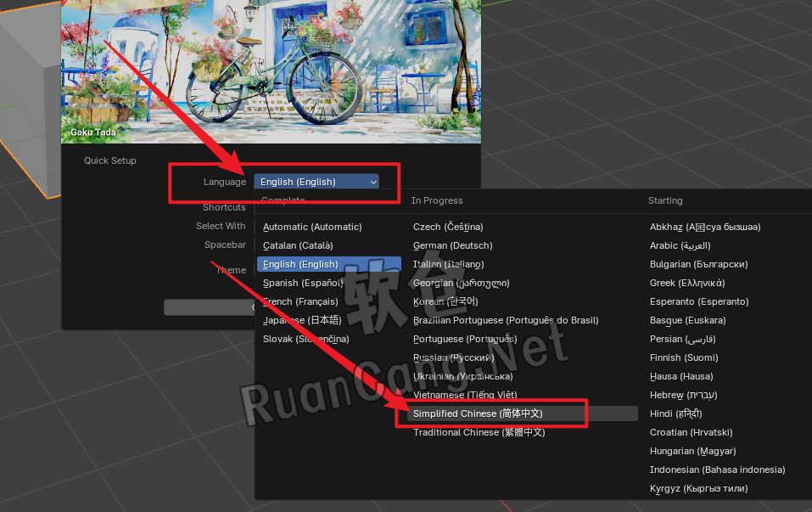812x512 pixels.
Task: Choose Finnish (Suomi) language
Action: pyautogui.click(x=683, y=357)
